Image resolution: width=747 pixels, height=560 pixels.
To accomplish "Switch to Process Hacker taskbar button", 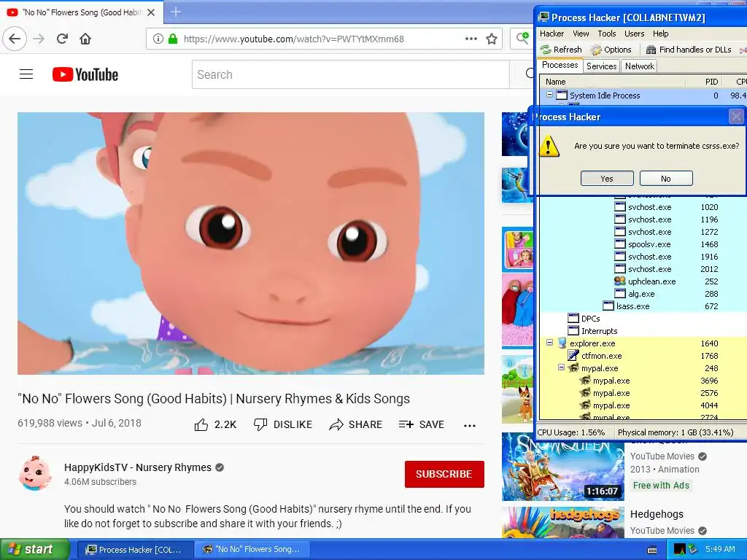I will (x=134, y=550).
